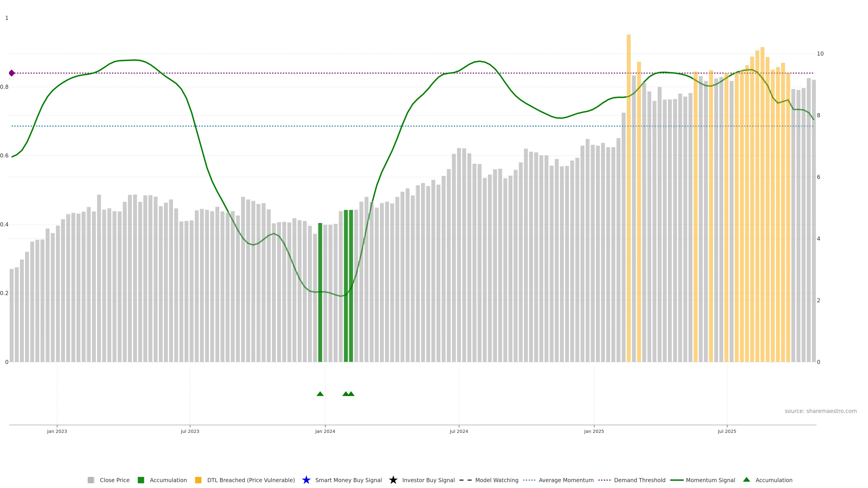Viewport: 868px width, 488px height.
Task: Click the Jan 2024 x-axis label
Action: [325, 432]
